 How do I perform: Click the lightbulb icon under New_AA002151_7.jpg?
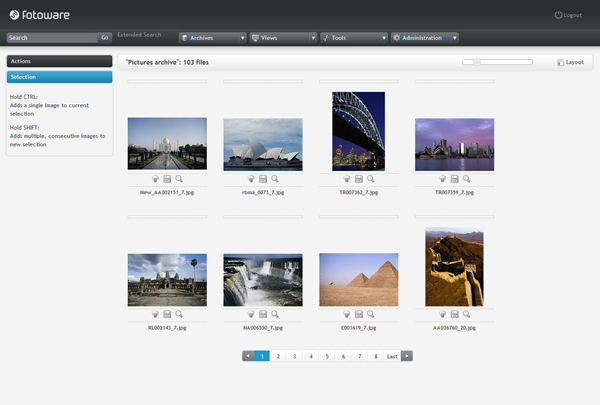155,179
